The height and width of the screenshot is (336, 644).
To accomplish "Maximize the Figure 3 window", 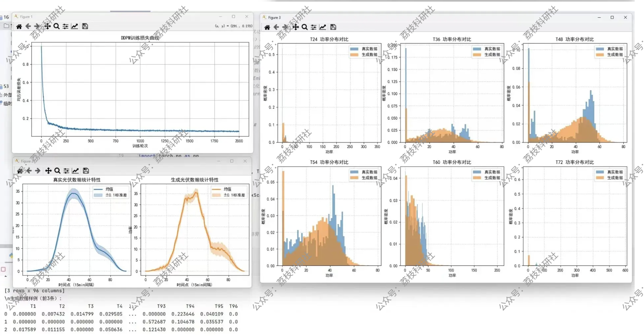I will click(x=612, y=17).
